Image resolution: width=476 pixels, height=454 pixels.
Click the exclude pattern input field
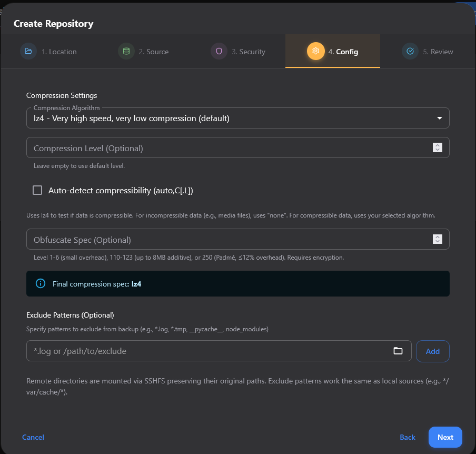tap(211, 351)
